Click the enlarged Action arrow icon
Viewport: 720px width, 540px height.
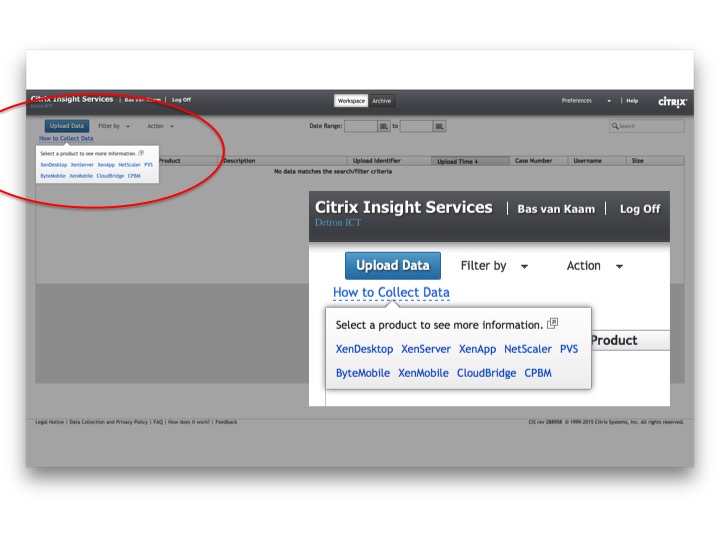619,267
